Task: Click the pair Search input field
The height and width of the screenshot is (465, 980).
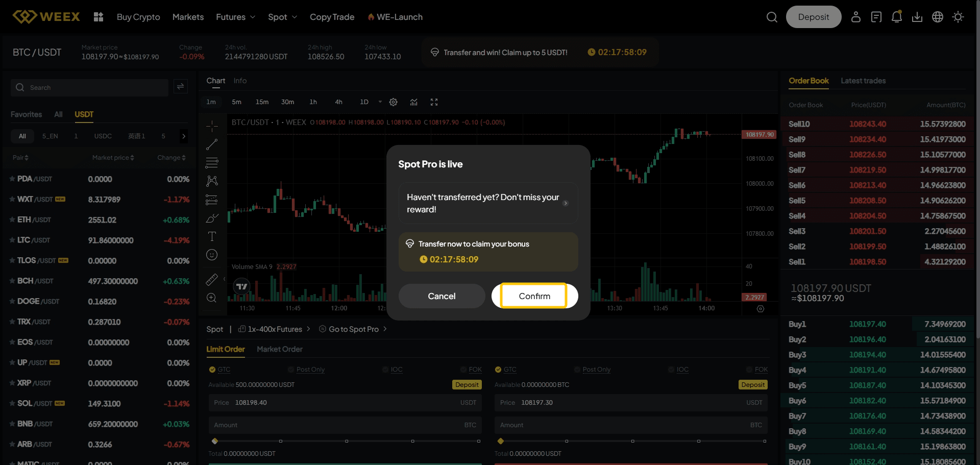Action: tap(97, 88)
